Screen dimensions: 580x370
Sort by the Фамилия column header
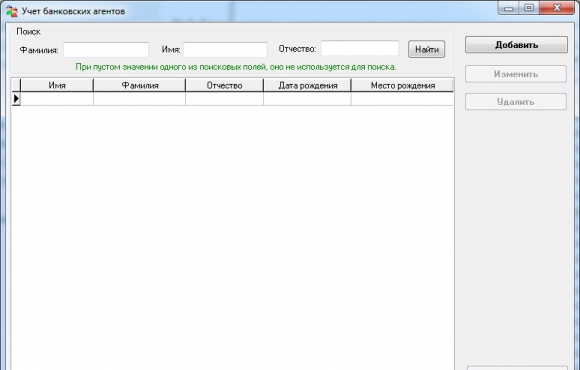click(x=139, y=85)
